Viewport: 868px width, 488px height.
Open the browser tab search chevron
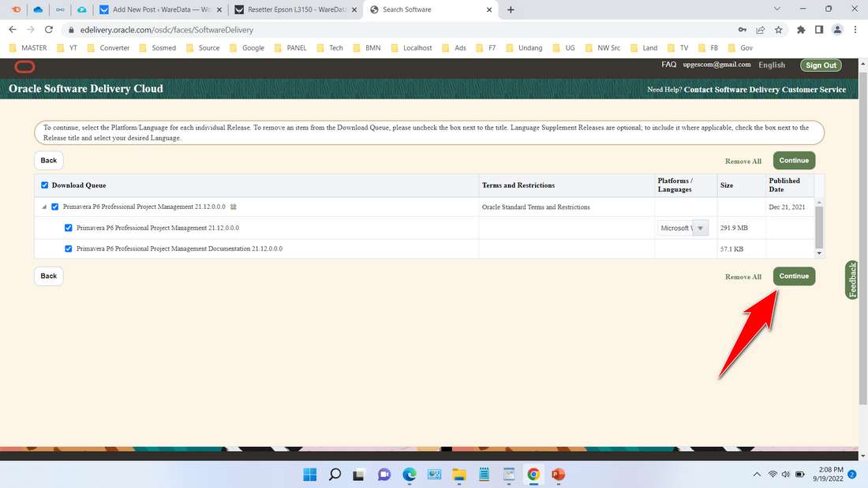coord(776,9)
